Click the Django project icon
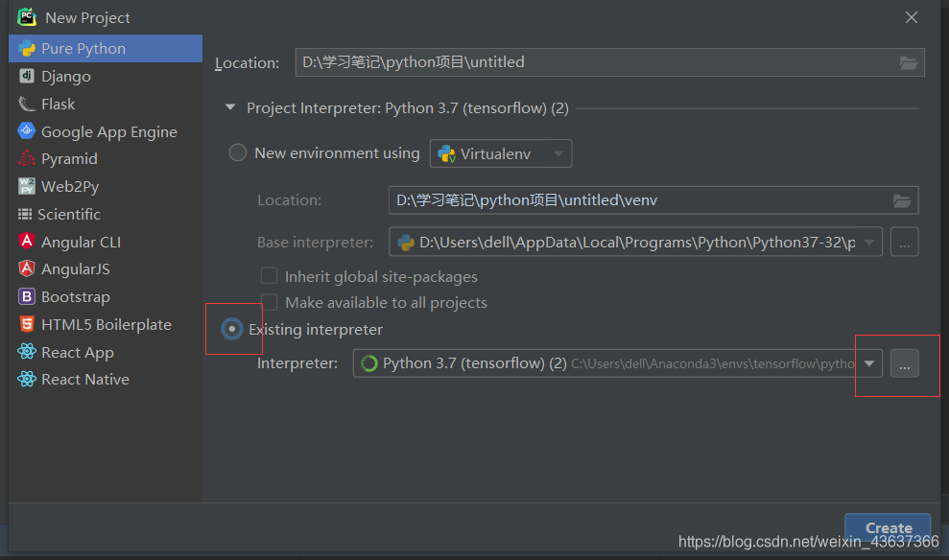949x560 pixels. click(x=27, y=76)
